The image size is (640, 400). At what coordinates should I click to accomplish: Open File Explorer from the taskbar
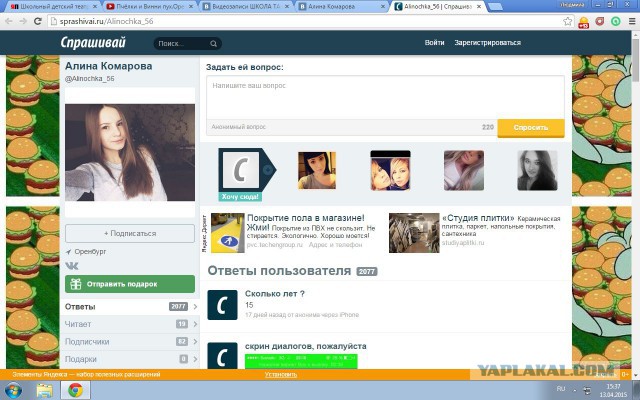click(x=44, y=391)
